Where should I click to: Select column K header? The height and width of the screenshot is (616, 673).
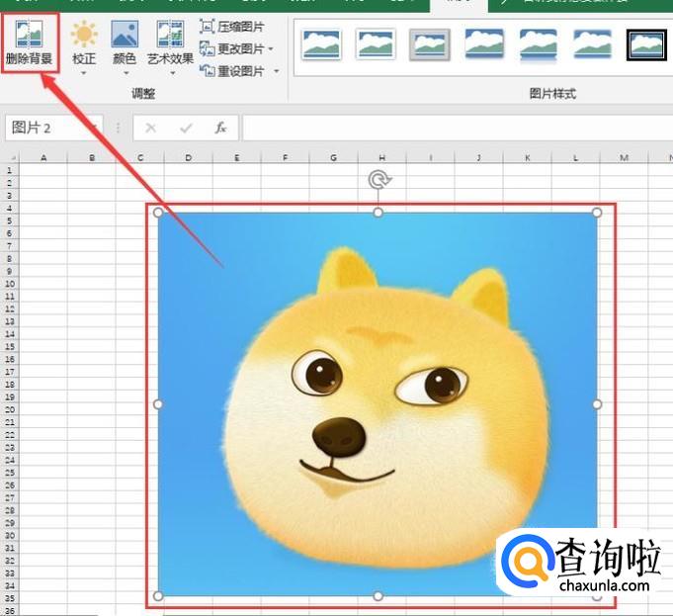[527, 157]
